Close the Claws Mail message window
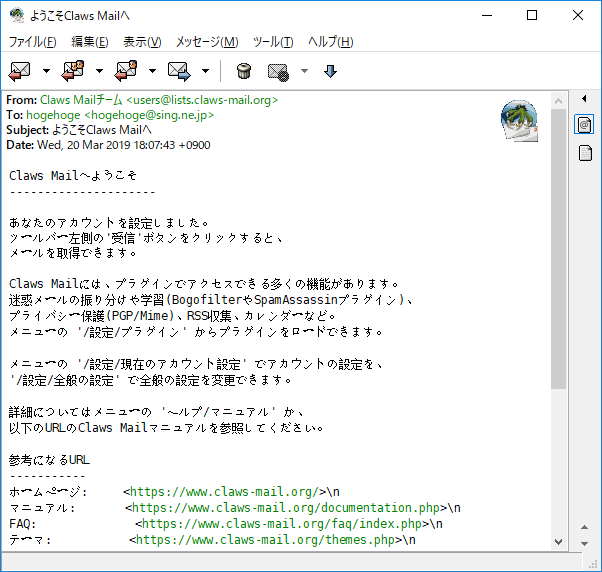The height and width of the screenshot is (572, 602). (x=577, y=15)
